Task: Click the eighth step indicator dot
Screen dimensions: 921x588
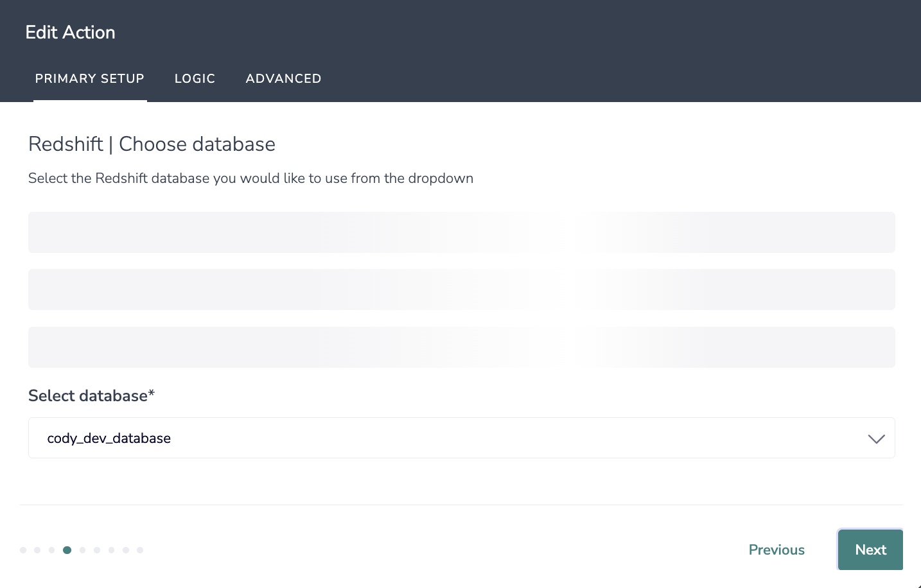Action: coord(126,550)
